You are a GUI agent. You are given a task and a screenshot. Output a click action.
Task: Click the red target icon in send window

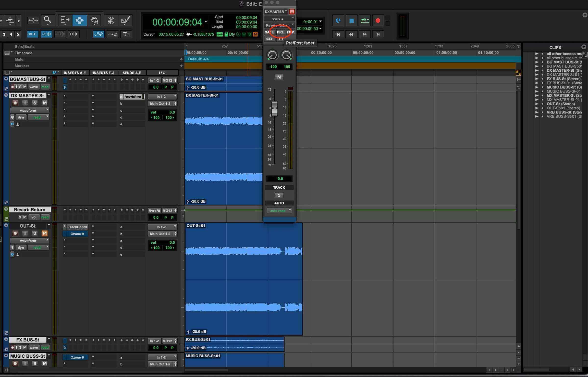(x=292, y=12)
